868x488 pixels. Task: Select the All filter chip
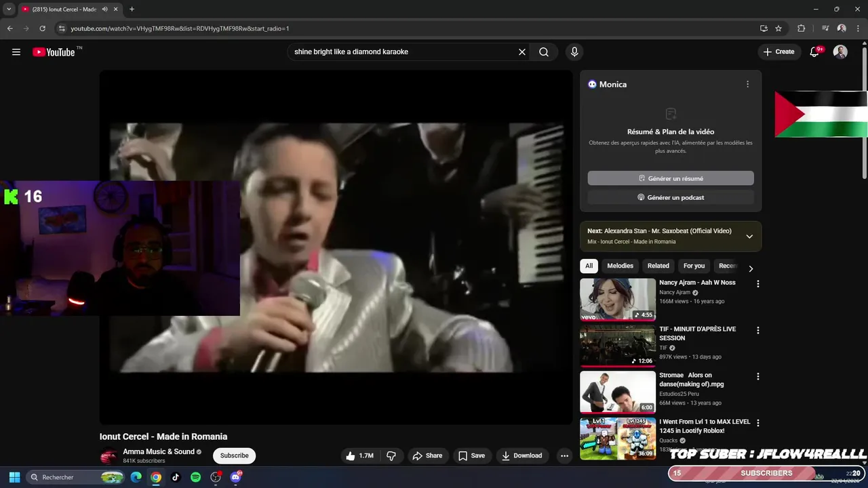(589, 266)
